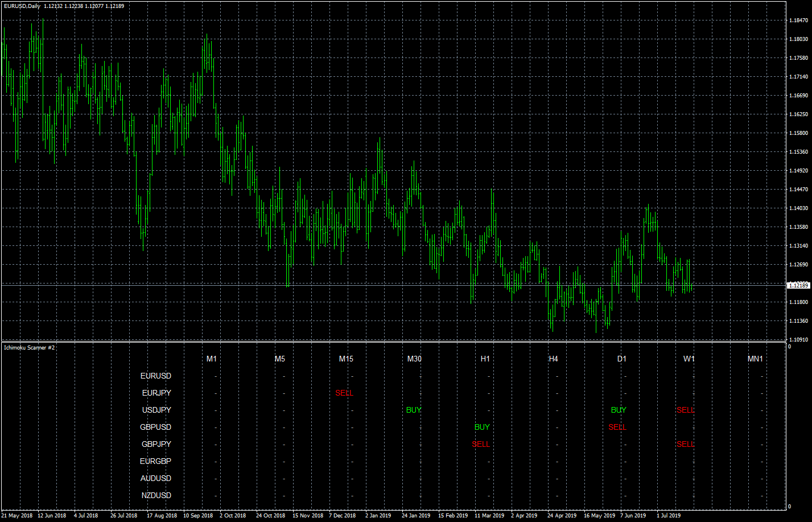This screenshot has height=522, width=812.
Task: Click the 10 Sep 2018 date label
Action: click(x=198, y=516)
